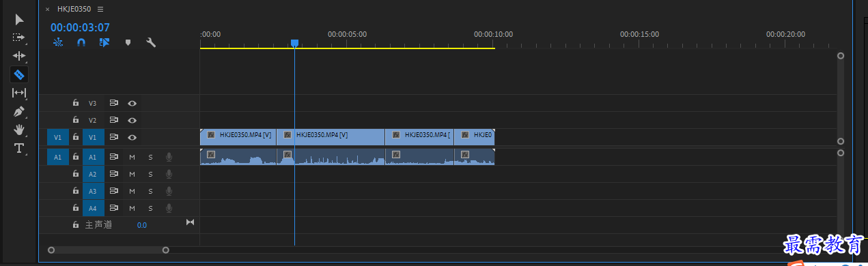This screenshot has height=266, width=868.
Task: Toggle A4 track targeting
Action: (x=93, y=207)
